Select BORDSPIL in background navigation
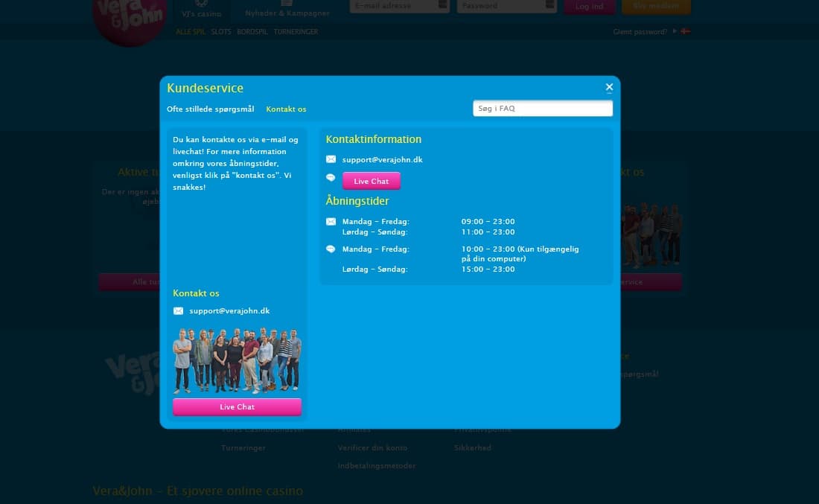This screenshot has width=819, height=504. click(252, 32)
